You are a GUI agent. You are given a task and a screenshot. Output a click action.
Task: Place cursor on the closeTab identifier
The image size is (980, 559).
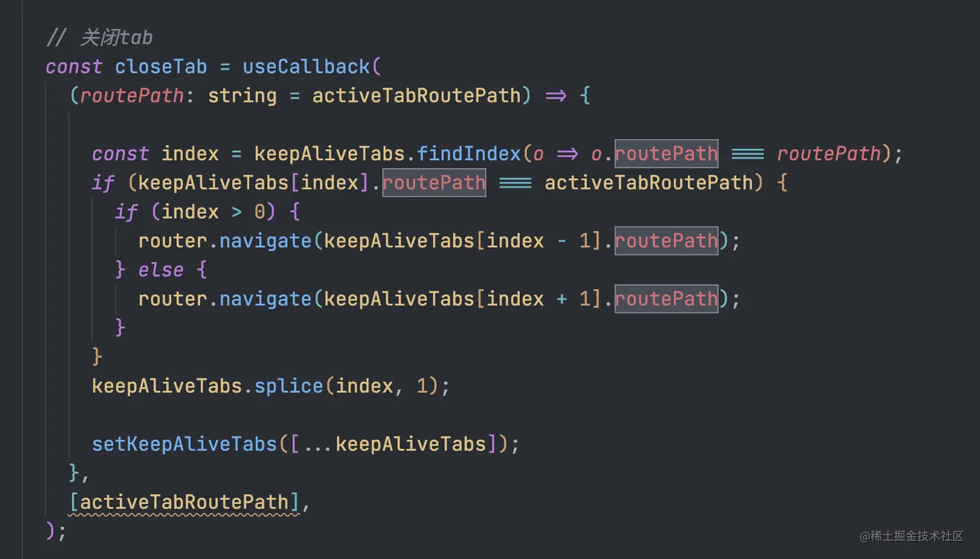point(161,67)
